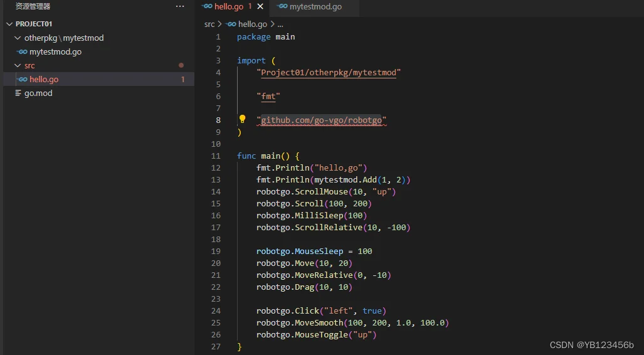
Task: Click fmt.Println("hello,go") statement
Action: tap(312, 167)
